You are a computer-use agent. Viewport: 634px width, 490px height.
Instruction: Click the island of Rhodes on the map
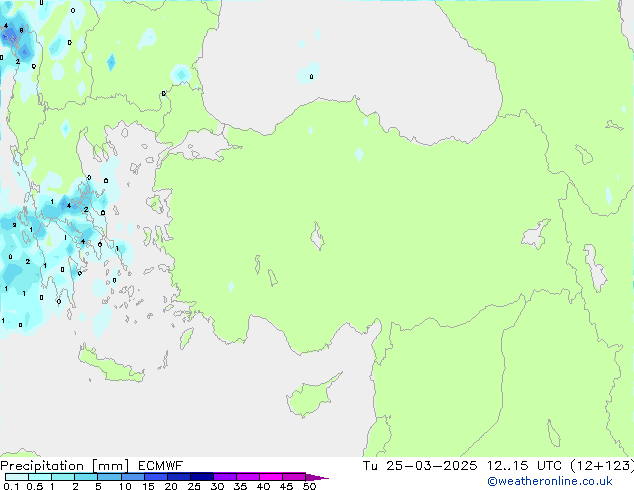point(186,338)
